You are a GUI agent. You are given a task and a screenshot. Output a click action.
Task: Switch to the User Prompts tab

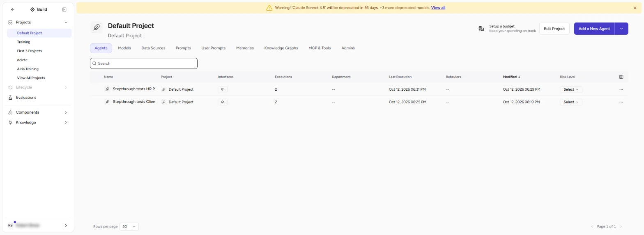[x=214, y=48]
